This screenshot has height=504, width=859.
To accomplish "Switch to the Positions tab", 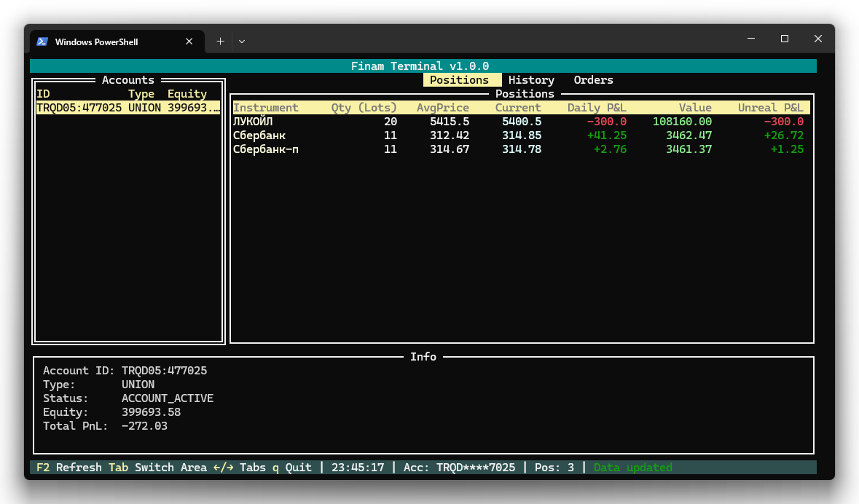I will pyautogui.click(x=459, y=80).
